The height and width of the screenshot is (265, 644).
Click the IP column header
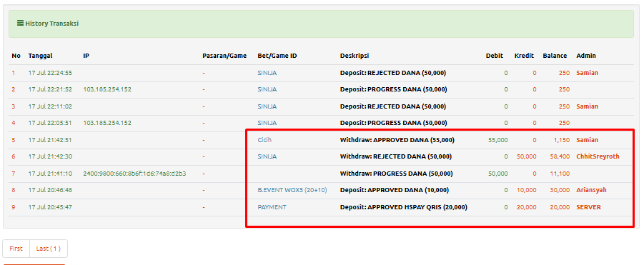(x=86, y=56)
